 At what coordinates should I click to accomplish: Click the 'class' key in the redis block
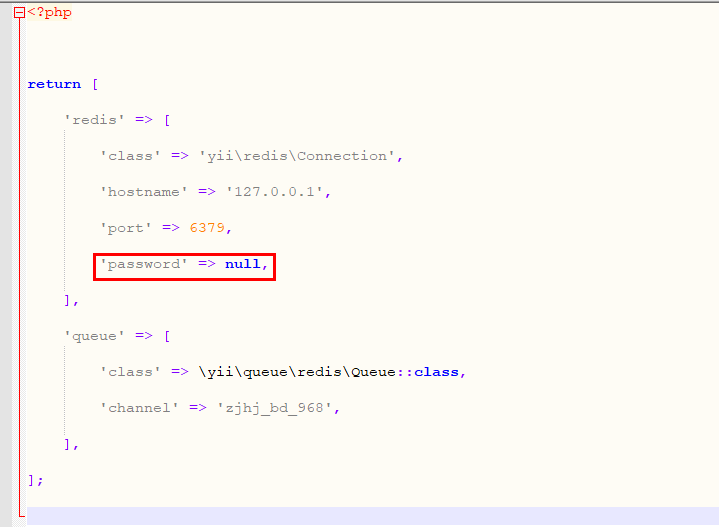(x=131, y=156)
